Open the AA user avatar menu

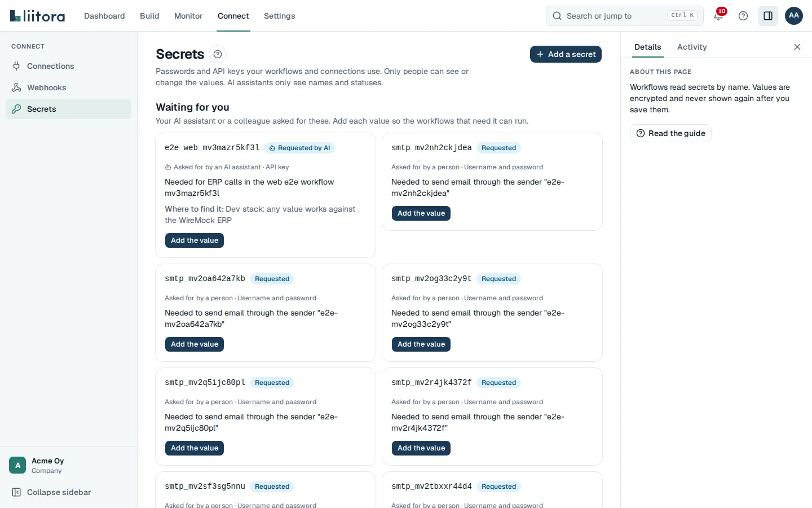[794, 16]
